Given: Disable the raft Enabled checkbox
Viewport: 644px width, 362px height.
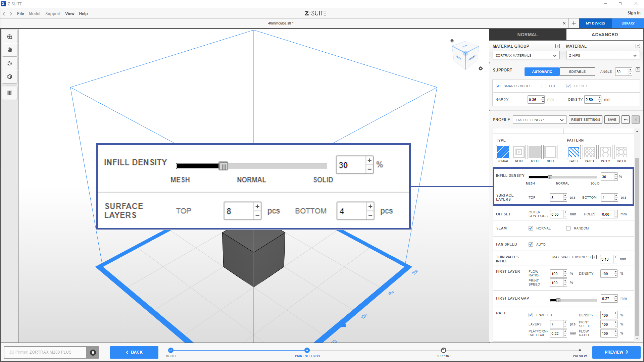Looking at the screenshot, I should coord(531,315).
